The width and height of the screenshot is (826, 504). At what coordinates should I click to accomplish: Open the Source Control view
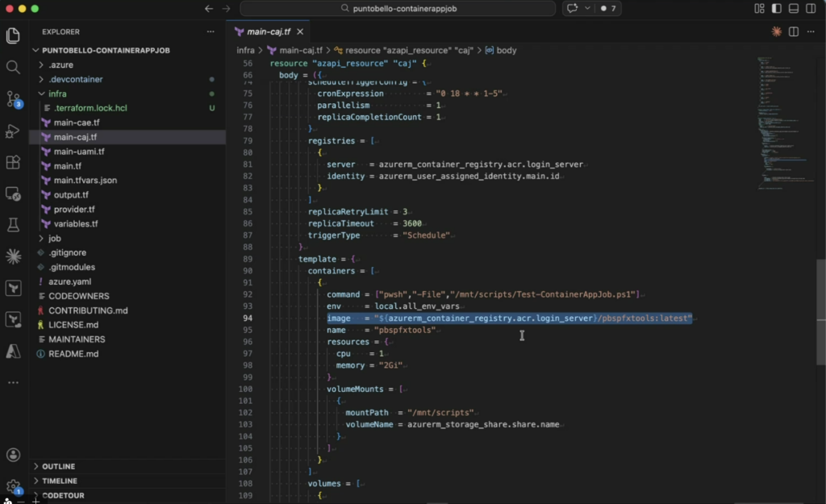(x=13, y=99)
